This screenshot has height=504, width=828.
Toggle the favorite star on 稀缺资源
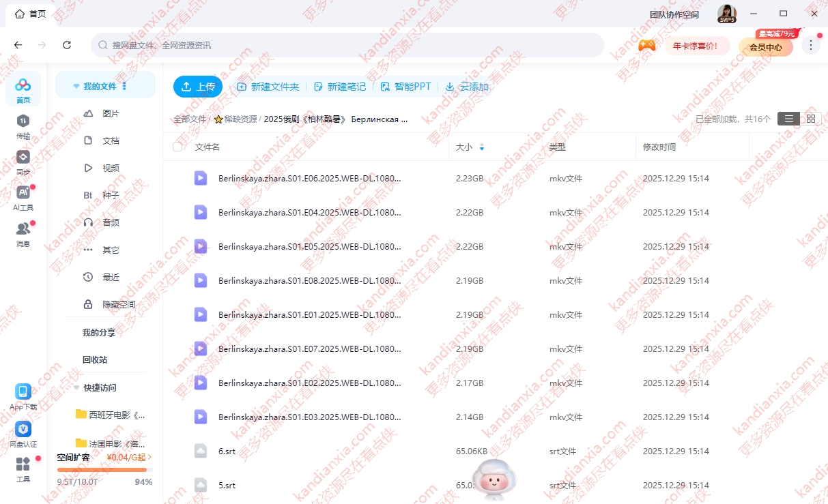tap(218, 119)
